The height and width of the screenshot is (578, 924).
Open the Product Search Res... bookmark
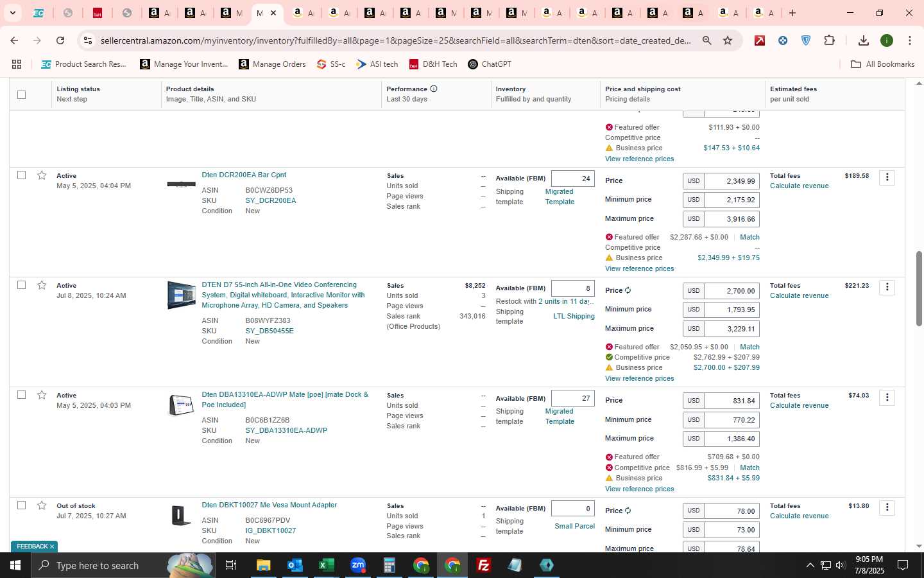tap(83, 64)
